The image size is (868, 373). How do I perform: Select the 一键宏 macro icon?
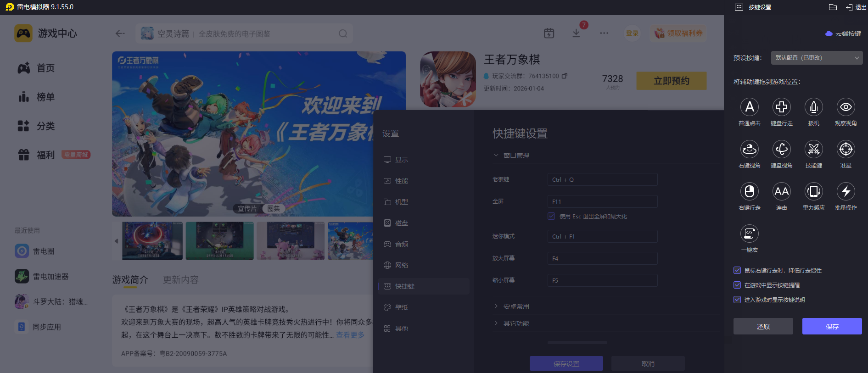point(750,234)
